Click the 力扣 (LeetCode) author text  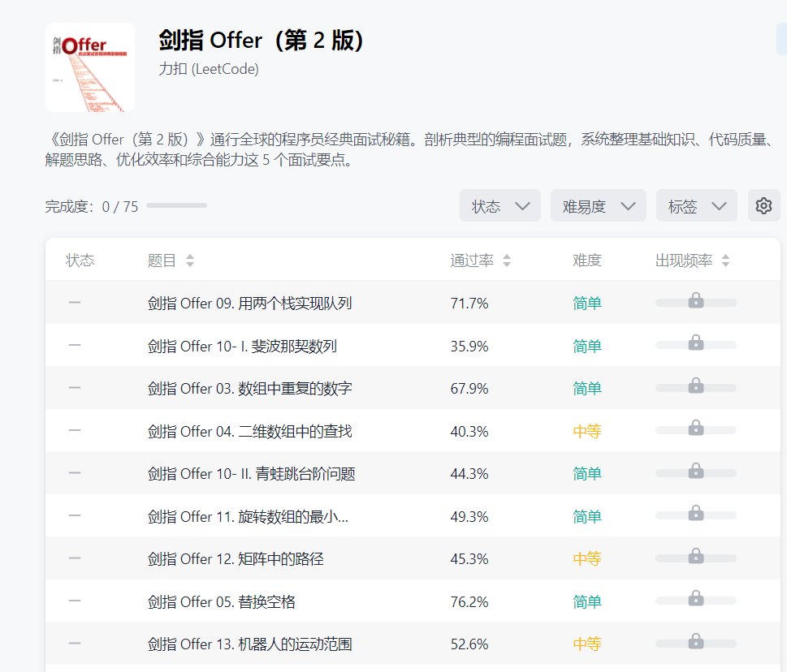point(209,69)
